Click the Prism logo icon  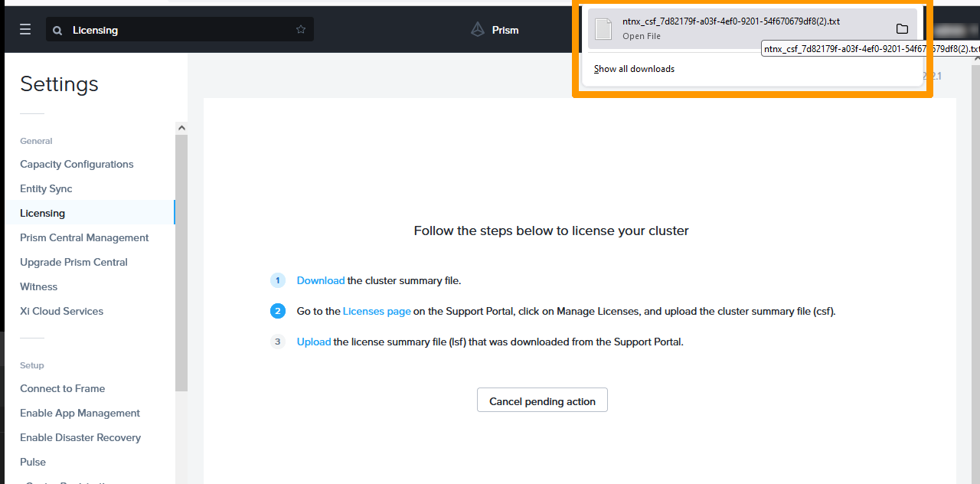[478, 30]
